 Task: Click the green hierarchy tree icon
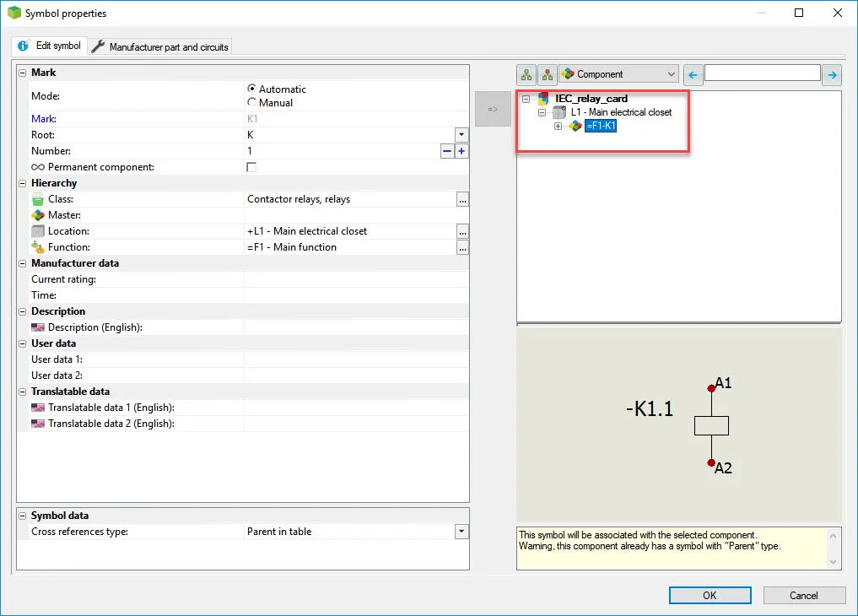pos(527,74)
